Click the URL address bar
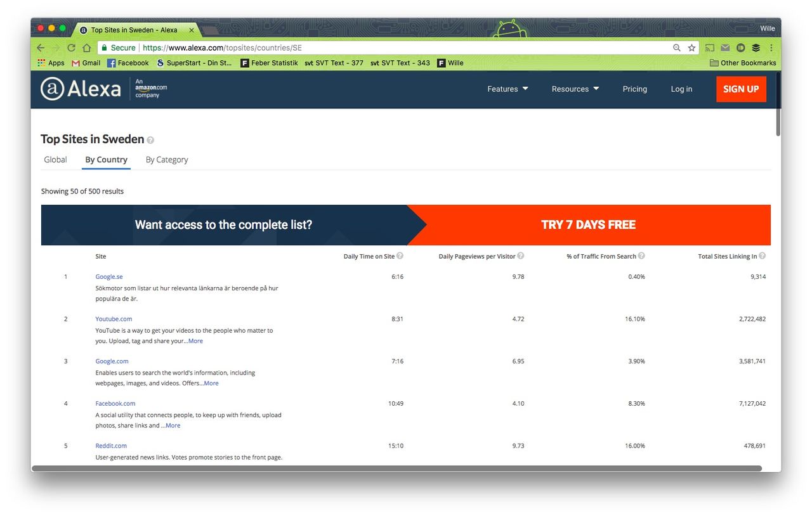This screenshot has height=516, width=812. [x=381, y=48]
